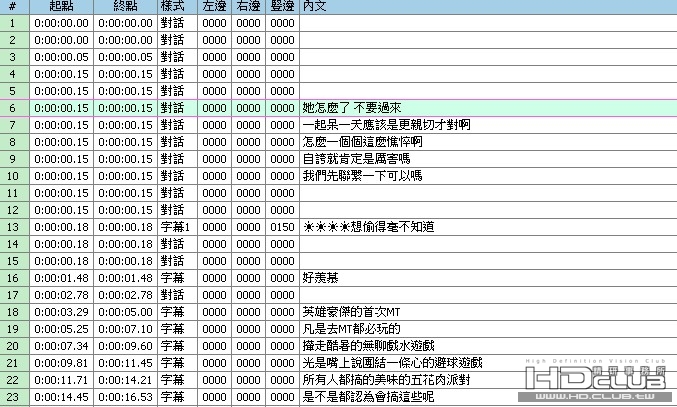
Task: Select row number 13
Action: 14,227
